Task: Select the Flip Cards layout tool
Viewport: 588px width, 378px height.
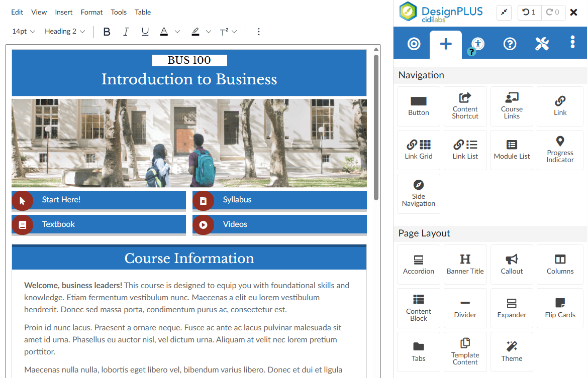Action: click(560, 308)
